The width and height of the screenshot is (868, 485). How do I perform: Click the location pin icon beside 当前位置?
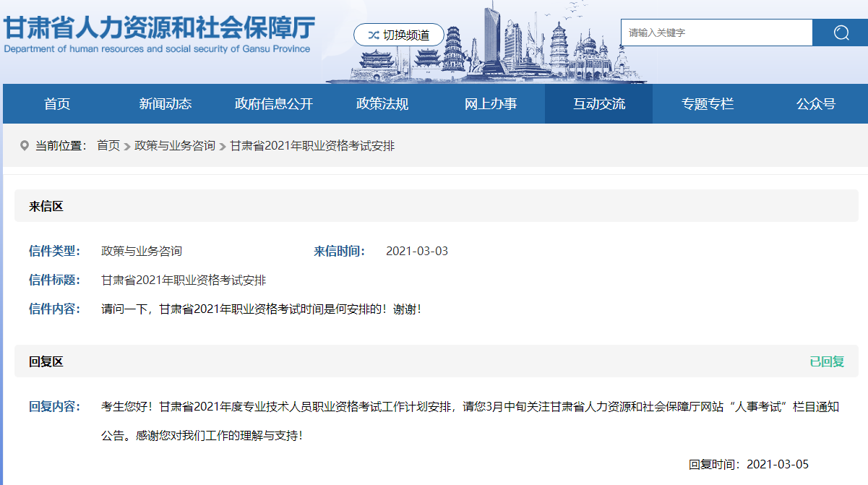(x=25, y=145)
